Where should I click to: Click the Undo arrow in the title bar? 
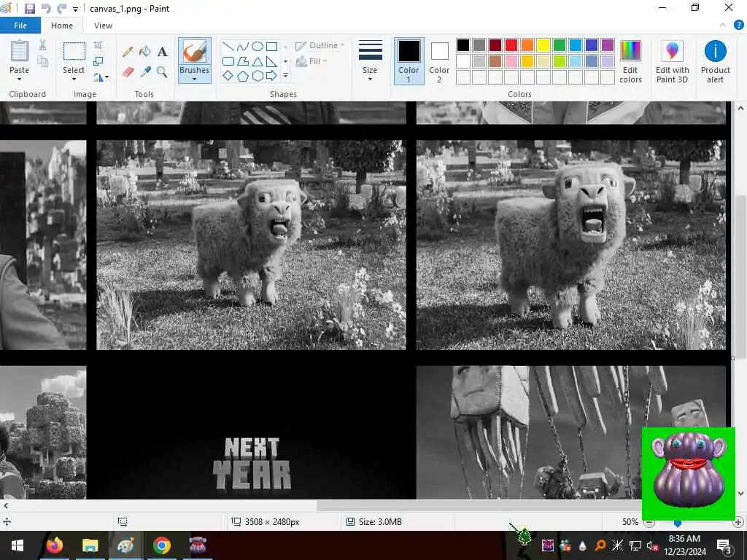coord(46,9)
